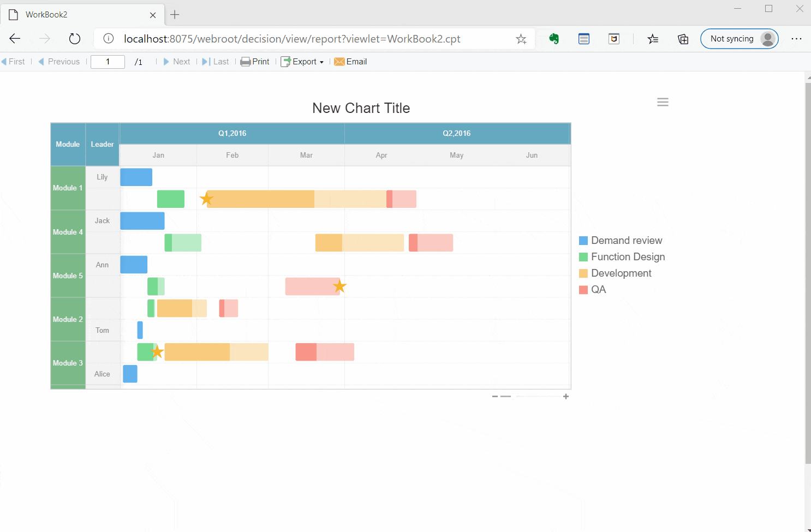Click the plus icon to zoom the chart
This screenshot has width=811, height=532.
click(x=566, y=396)
